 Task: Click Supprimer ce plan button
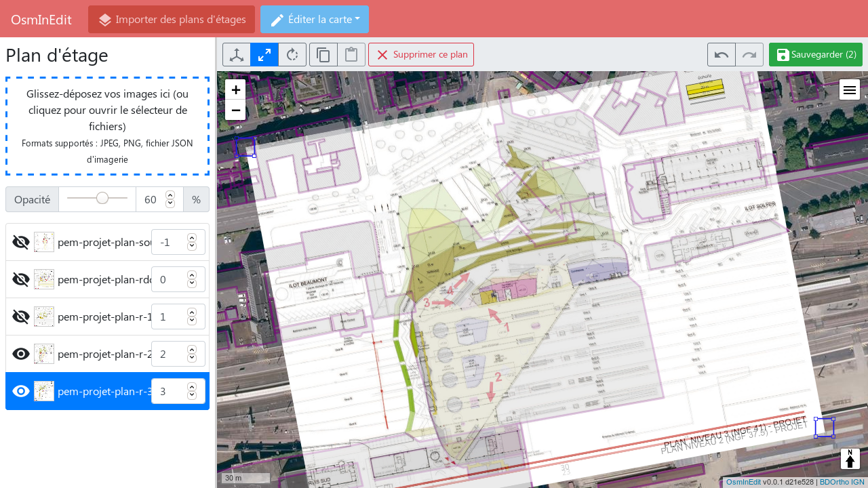tap(421, 55)
